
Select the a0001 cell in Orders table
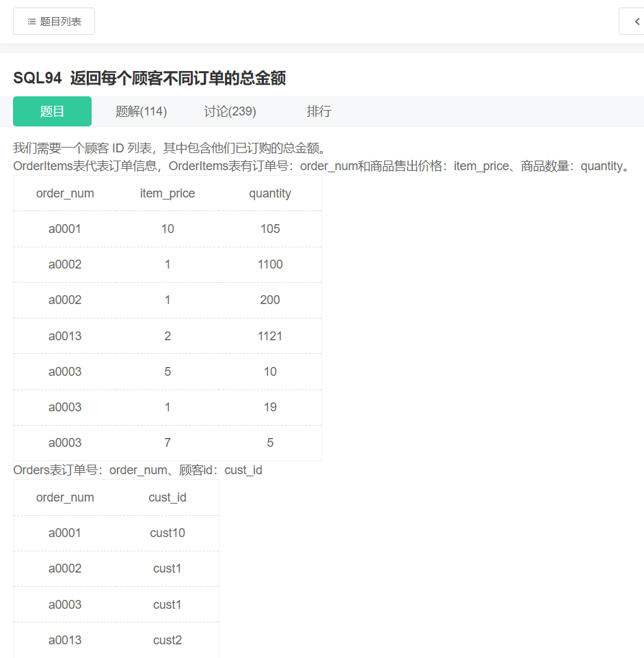[65, 533]
